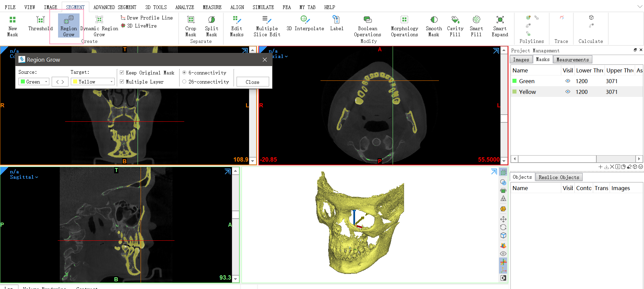Viewport: 644px width, 289px height.
Task: Click the Calculate part cube icon
Action: pyautogui.click(x=591, y=17)
